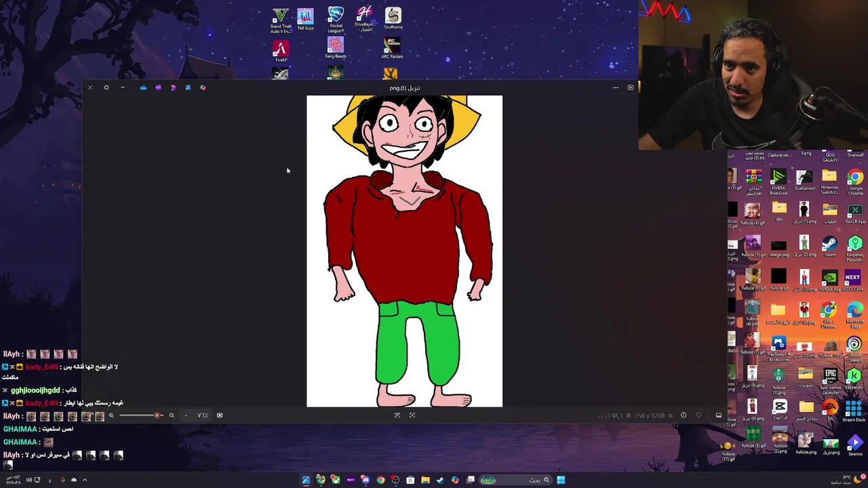Image resolution: width=868 pixels, height=488 pixels.
Task: Open the colorful Copilot icon in Photos toolbar
Action: point(203,87)
